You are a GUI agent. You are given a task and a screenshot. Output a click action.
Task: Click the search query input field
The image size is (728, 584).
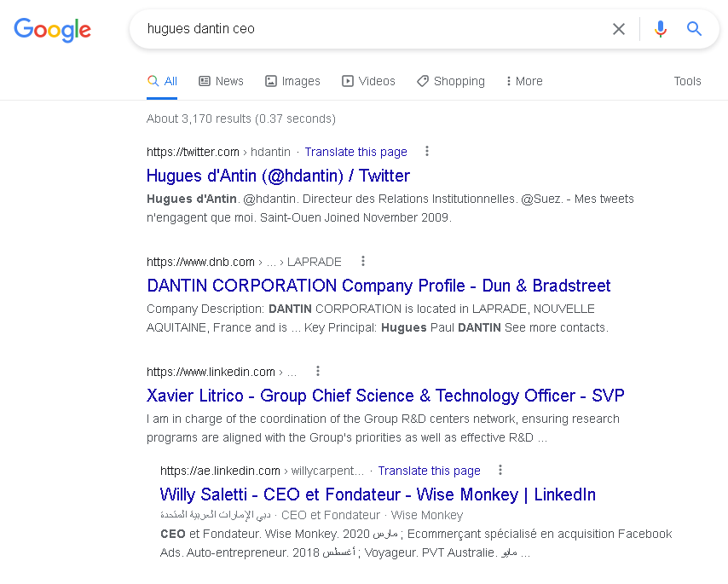pyautogui.click(x=367, y=29)
